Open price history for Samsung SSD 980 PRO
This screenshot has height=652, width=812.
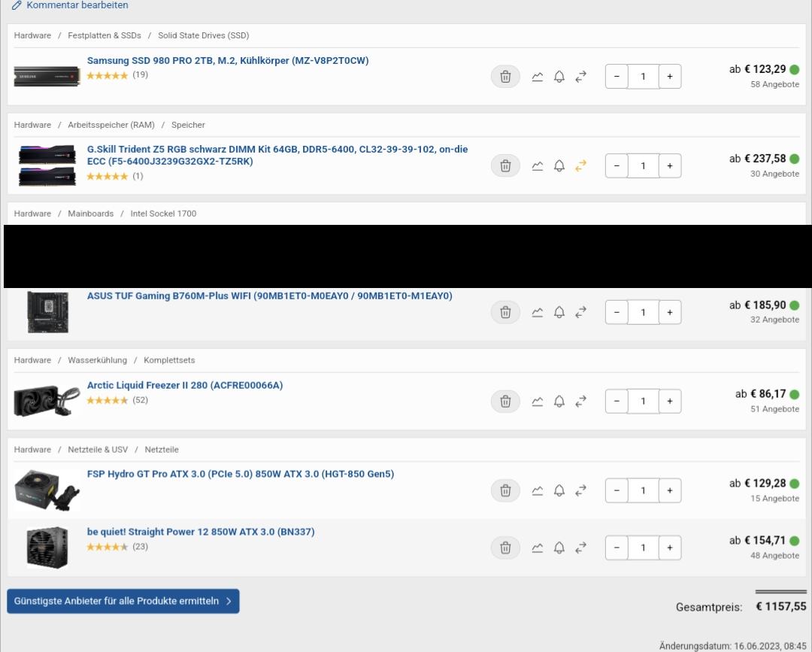tap(538, 77)
